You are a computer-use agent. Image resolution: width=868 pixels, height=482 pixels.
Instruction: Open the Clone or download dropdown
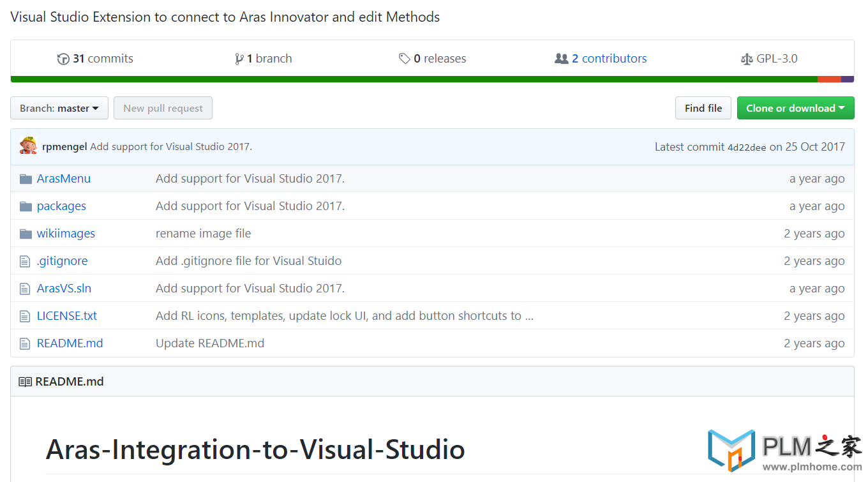(795, 108)
